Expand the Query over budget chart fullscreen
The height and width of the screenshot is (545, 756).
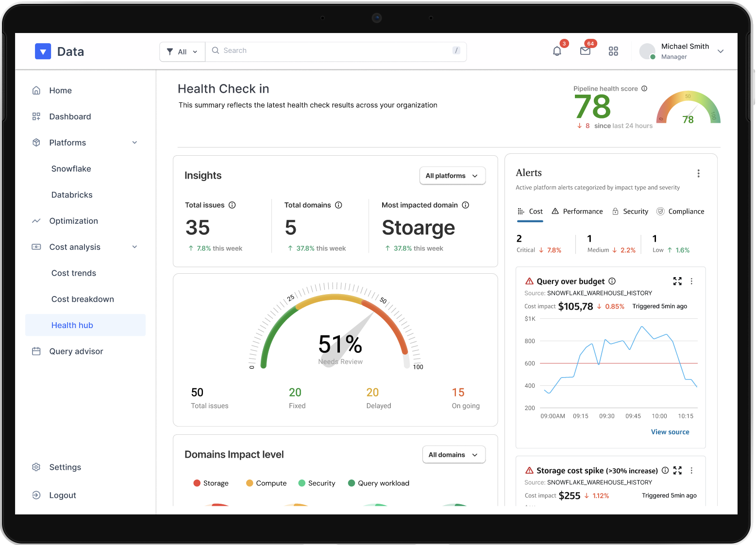point(677,281)
